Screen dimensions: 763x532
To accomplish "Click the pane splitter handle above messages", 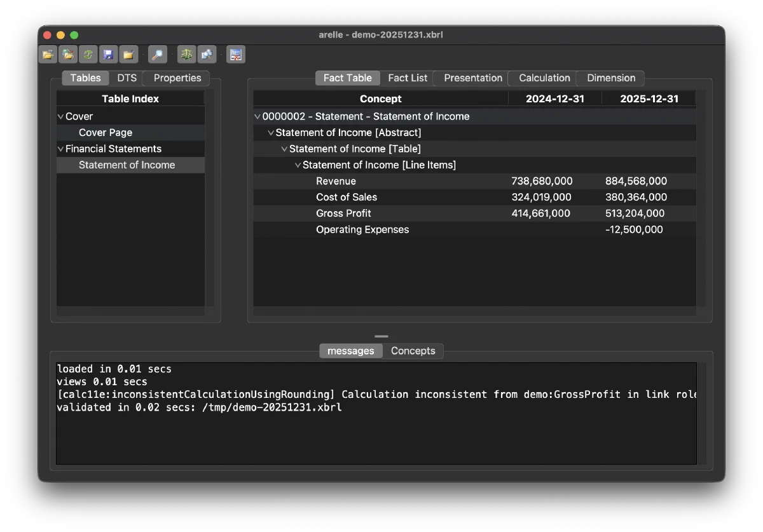I will pos(381,336).
